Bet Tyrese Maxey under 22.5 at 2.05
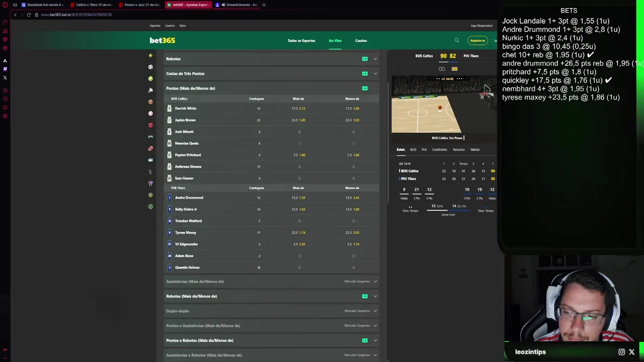 coord(352,232)
